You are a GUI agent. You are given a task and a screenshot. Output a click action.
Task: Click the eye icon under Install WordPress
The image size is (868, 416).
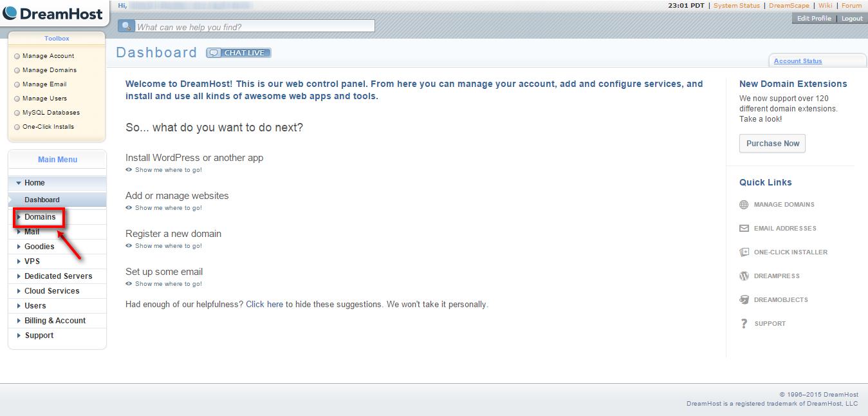(x=129, y=170)
